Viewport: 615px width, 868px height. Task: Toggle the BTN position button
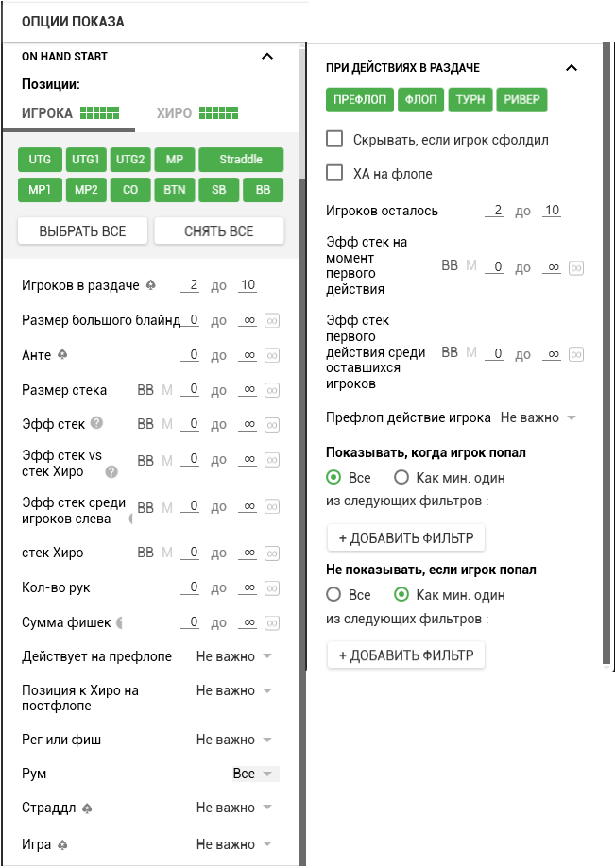(x=174, y=190)
